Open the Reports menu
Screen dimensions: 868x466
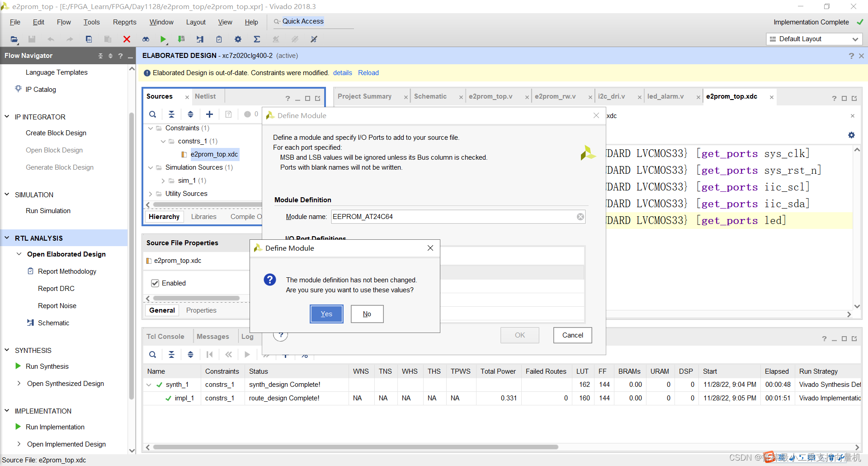point(124,22)
